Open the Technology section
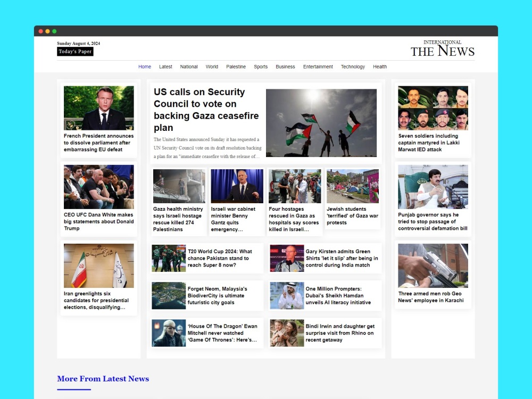Screen dimensions: 532x399 (x=353, y=67)
